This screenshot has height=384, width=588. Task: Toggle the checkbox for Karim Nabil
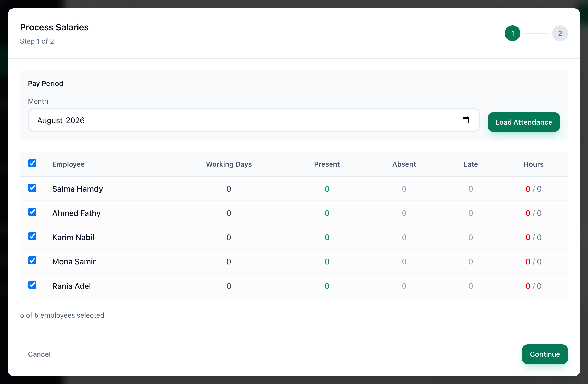32,236
